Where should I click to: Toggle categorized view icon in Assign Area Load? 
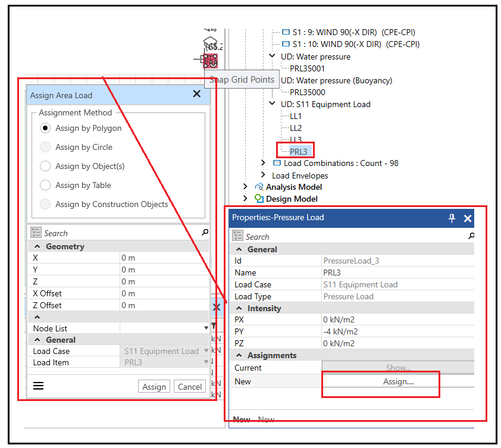tap(36, 232)
